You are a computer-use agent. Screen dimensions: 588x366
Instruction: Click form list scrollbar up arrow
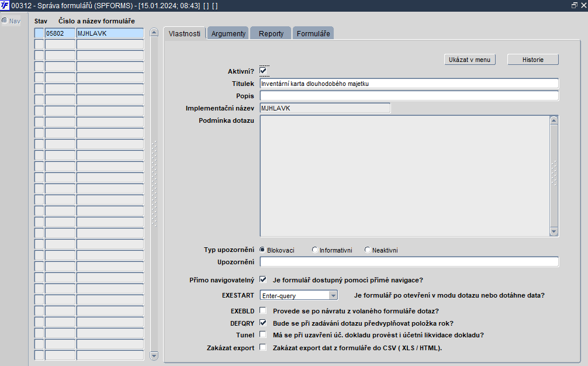(154, 32)
